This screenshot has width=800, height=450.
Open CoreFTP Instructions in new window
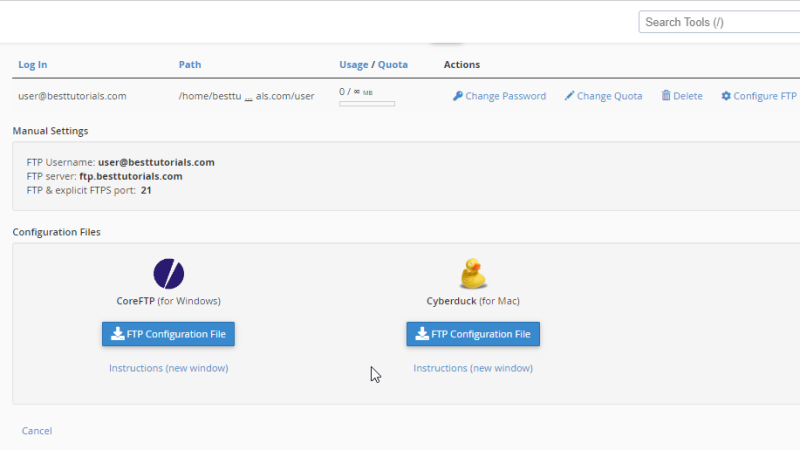point(168,368)
